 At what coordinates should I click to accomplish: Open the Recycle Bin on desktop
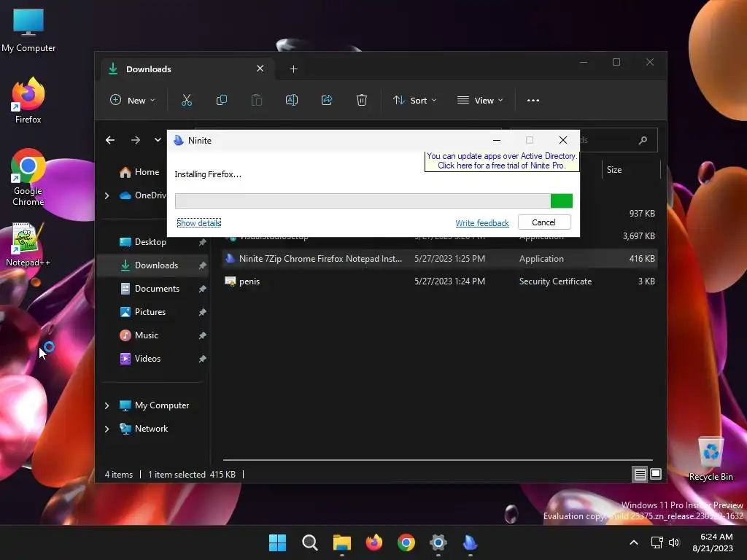pos(711,459)
